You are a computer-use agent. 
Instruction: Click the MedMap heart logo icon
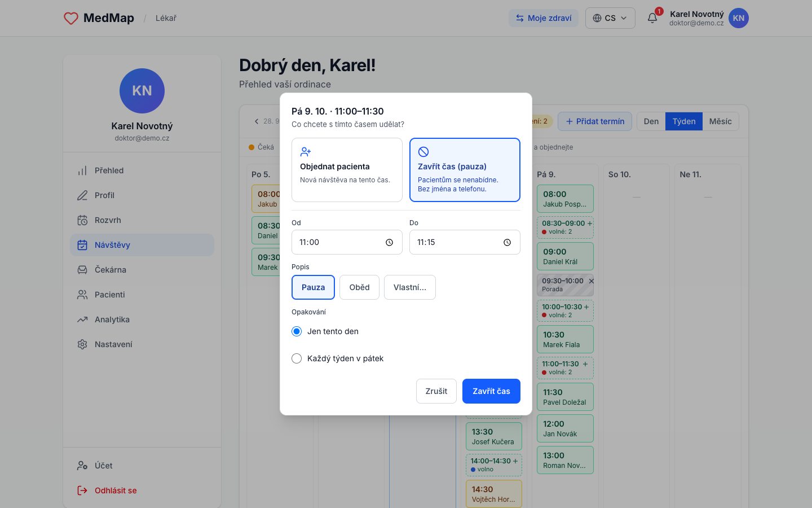click(x=71, y=18)
